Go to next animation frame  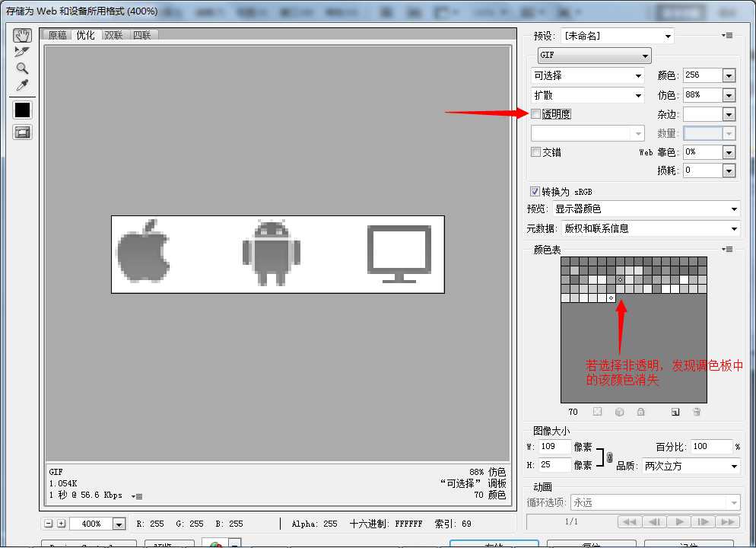pyautogui.click(x=703, y=521)
